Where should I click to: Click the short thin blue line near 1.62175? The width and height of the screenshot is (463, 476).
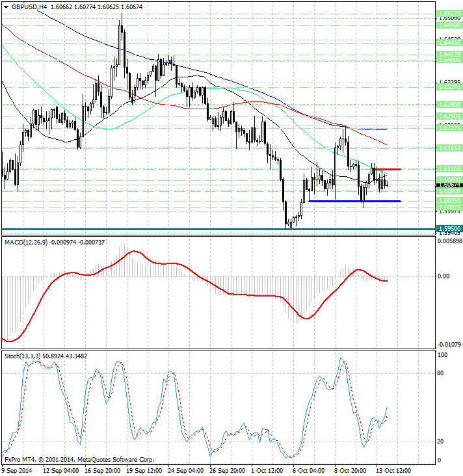[x=372, y=129]
